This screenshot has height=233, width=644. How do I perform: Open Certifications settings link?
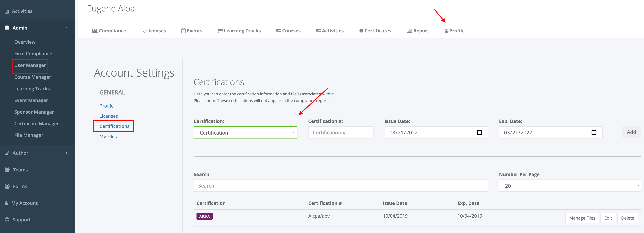(115, 126)
